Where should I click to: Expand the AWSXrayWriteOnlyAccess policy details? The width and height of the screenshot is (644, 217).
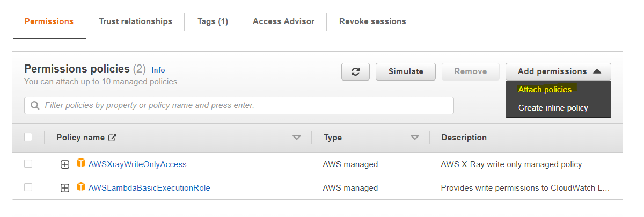click(x=65, y=164)
